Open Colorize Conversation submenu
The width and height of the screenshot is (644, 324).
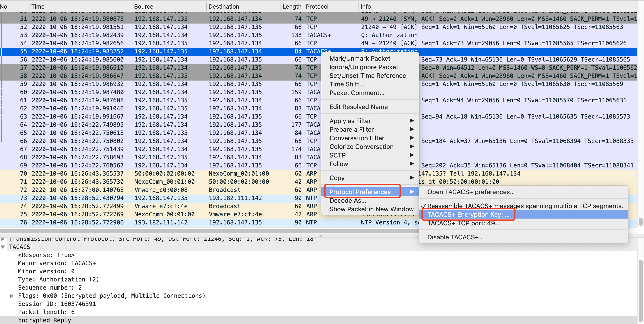tap(370, 147)
